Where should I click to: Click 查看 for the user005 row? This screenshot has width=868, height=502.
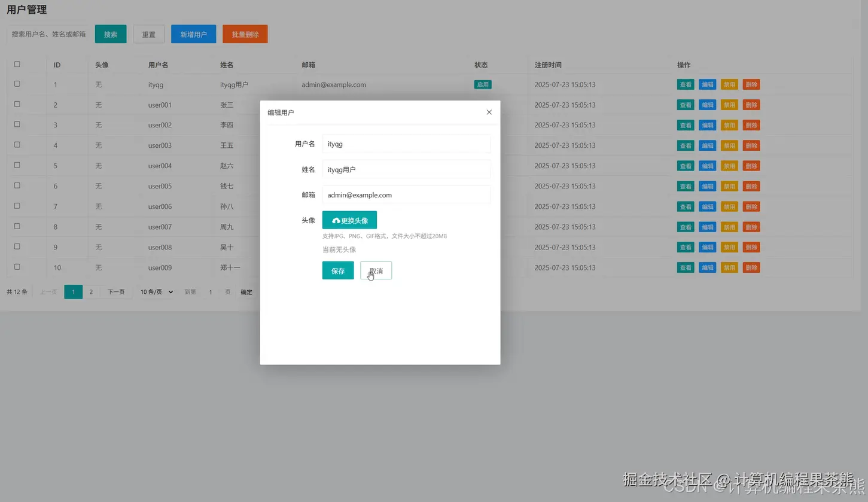coord(686,186)
